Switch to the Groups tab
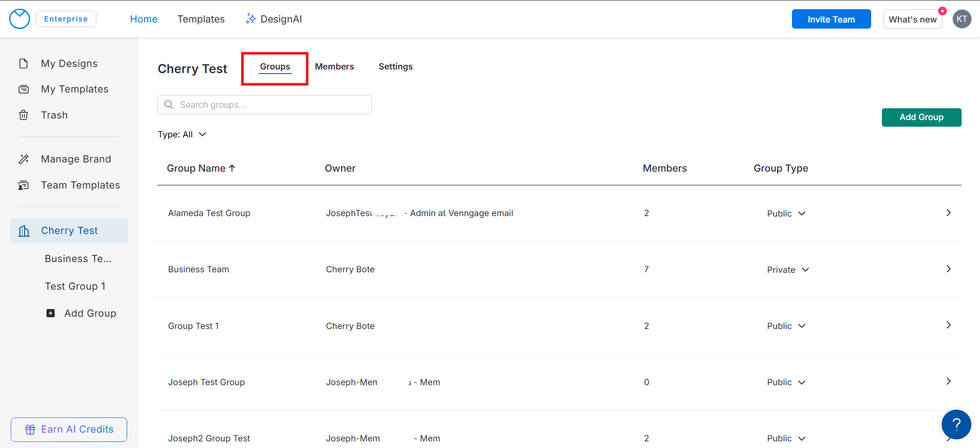The height and width of the screenshot is (448, 980). 275,67
